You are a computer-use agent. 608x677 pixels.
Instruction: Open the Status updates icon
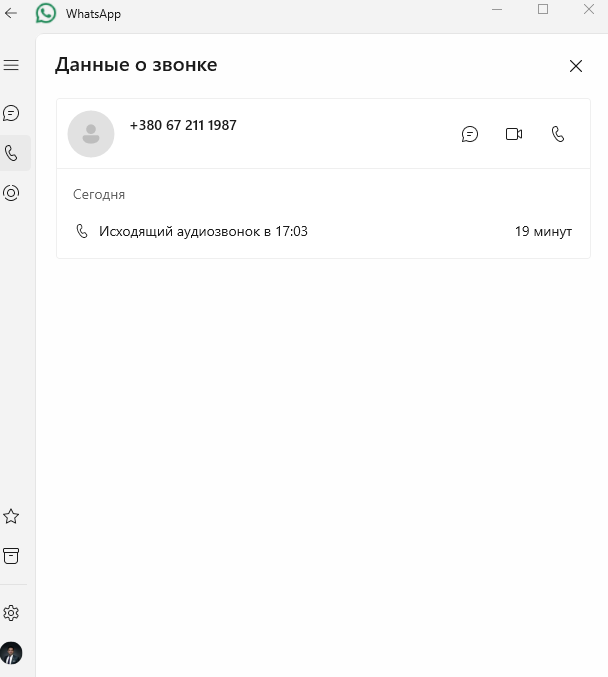(11, 193)
